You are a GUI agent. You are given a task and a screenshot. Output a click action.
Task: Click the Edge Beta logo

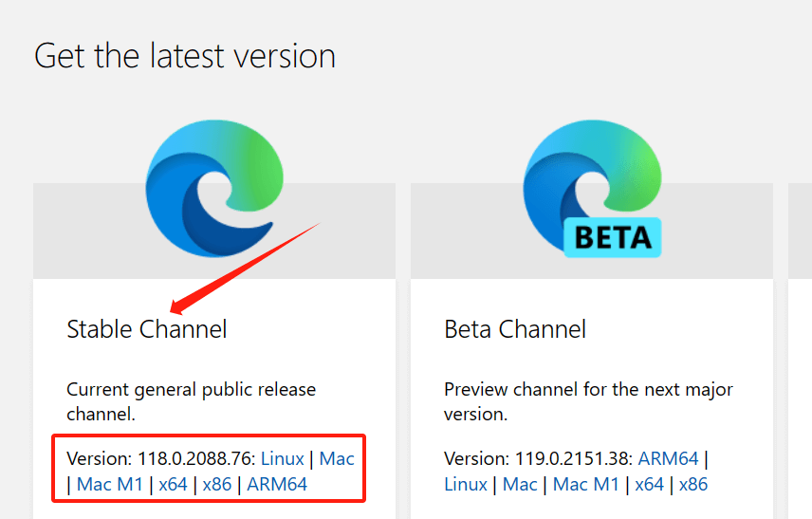click(592, 189)
